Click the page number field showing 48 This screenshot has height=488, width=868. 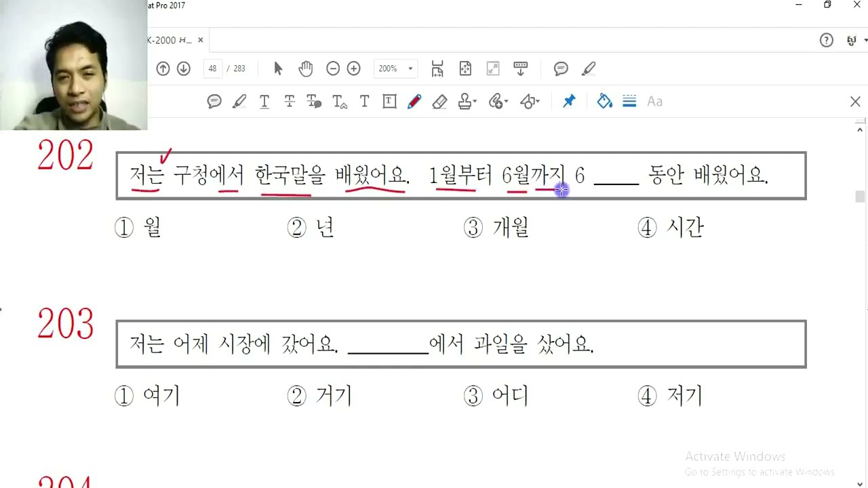pyautogui.click(x=213, y=68)
